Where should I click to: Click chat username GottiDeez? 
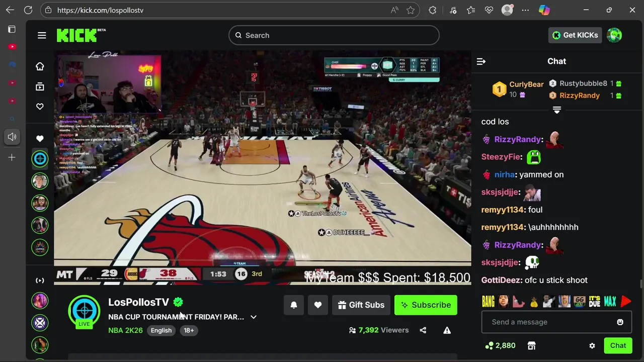pyautogui.click(x=501, y=280)
